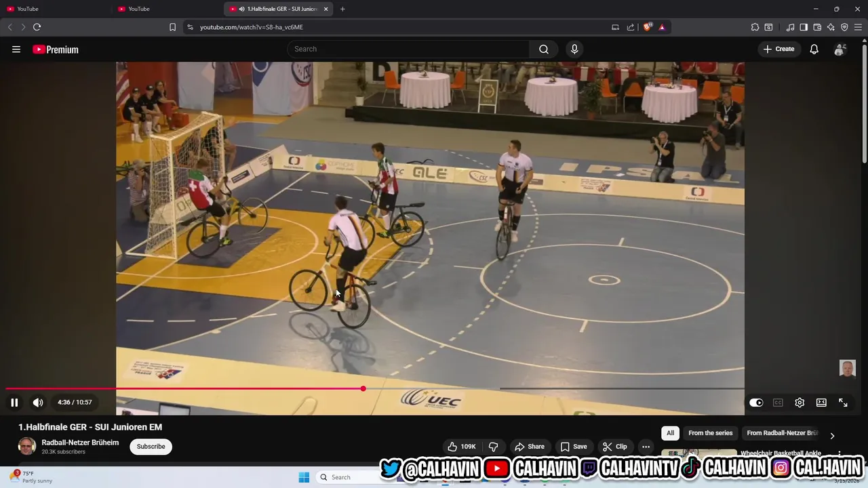Toggle autoplay switch in the player
Screen dimensions: 868x488
756,403
